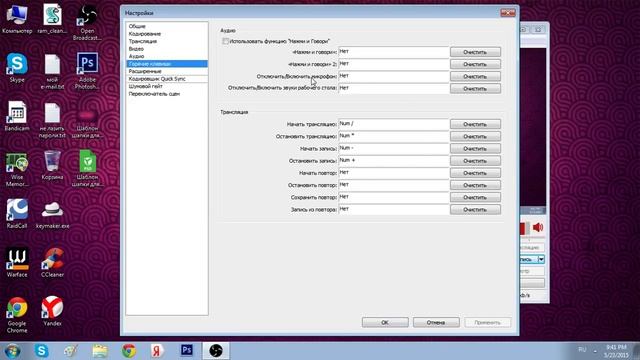Select the green PSD Шаблон шапки file
Image resolution: width=640 pixels, height=360 pixels.
(x=87, y=168)
